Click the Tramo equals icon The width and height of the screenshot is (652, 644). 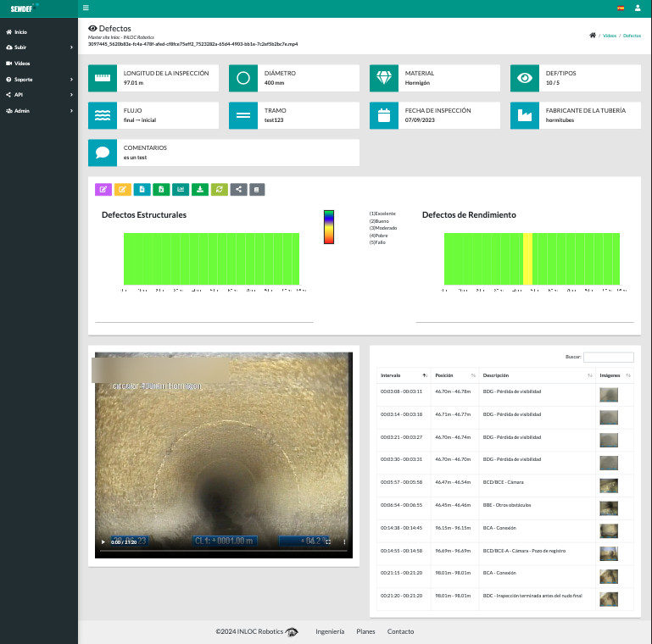243,115
